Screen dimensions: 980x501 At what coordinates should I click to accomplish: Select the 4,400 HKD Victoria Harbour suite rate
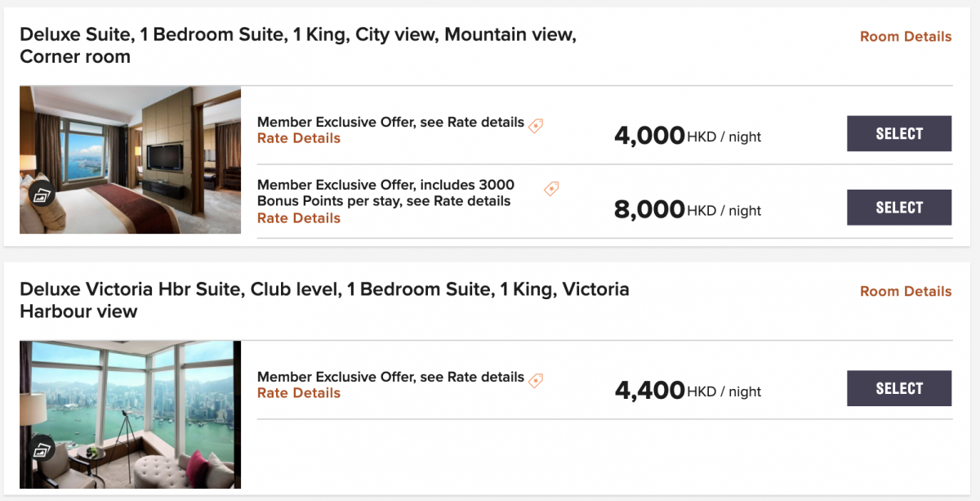coord(899,388)
